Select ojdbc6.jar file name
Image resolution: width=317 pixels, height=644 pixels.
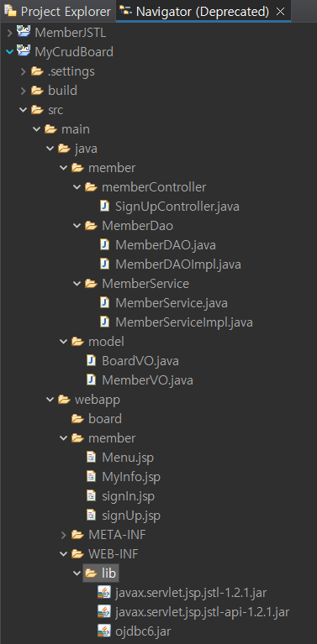[x=143, y=631]
